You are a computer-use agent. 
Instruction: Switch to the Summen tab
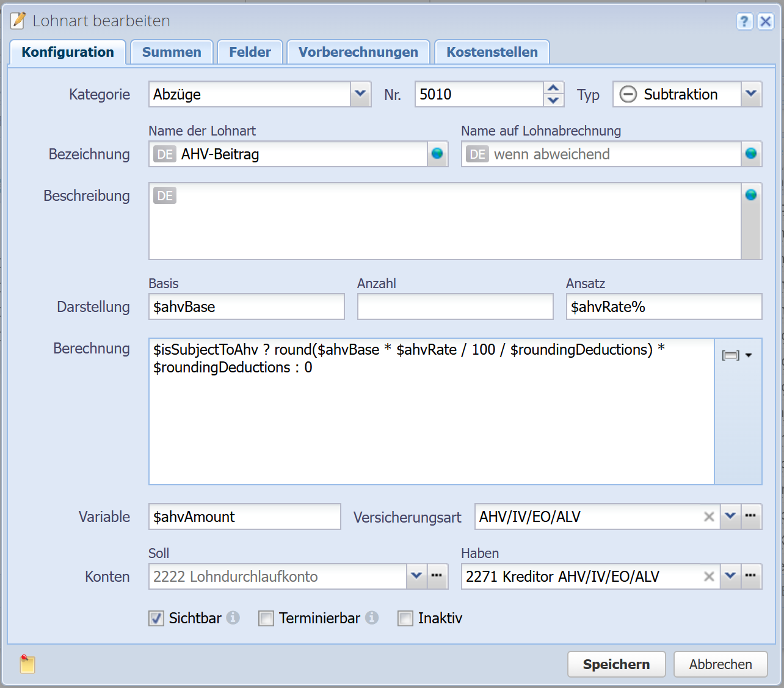[x=172, y=53]
